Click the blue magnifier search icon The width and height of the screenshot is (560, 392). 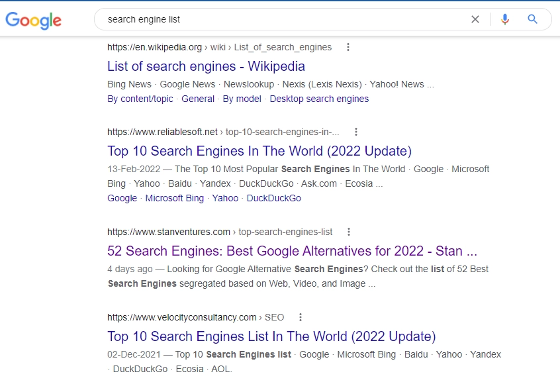tap(532, 19)
